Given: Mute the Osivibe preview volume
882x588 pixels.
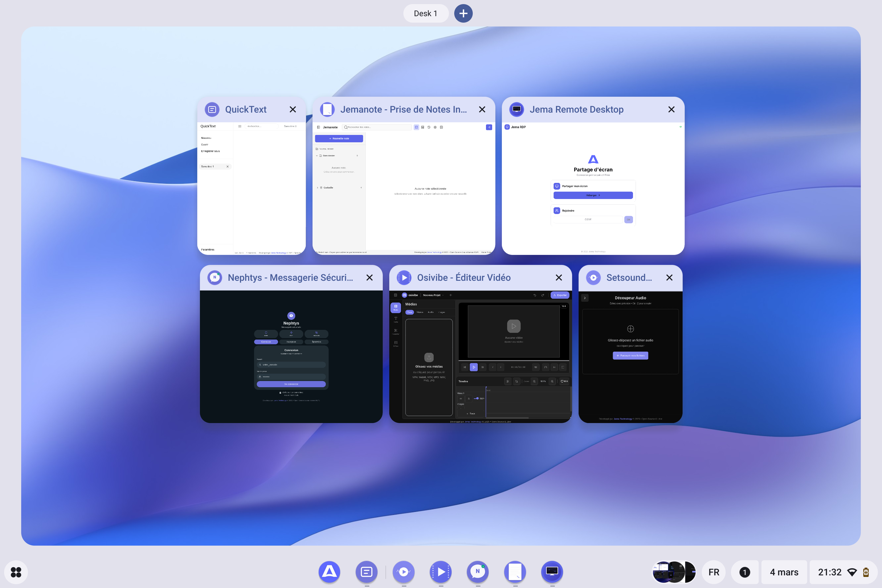Looking at the screenshot, I should [x=535, y=367].
